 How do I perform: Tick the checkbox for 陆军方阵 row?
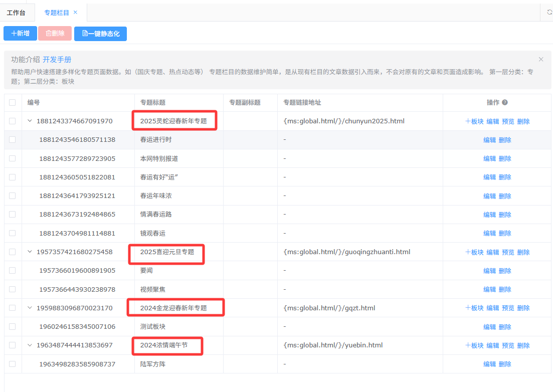click(13, 364)
